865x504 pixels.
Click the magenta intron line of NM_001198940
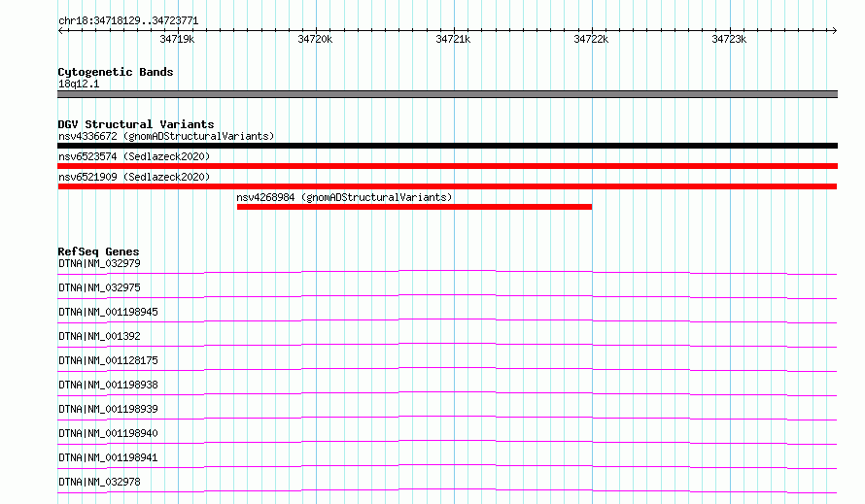447,441
